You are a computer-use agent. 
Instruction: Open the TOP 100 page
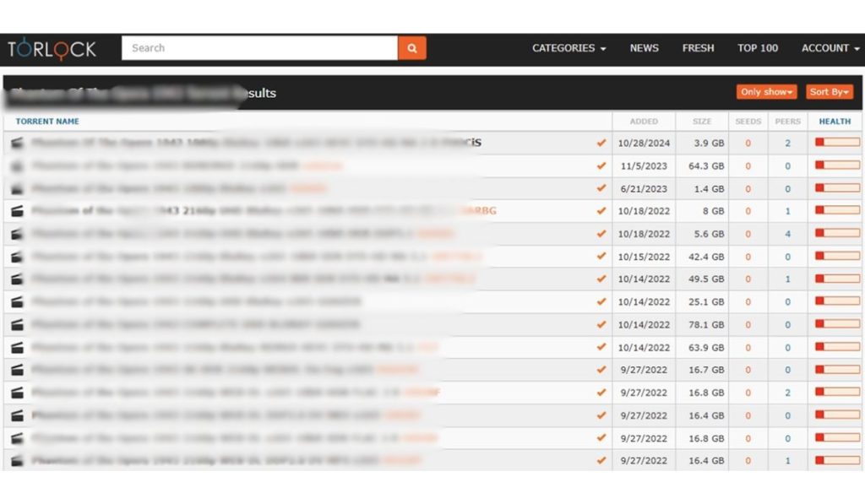(x=757, y=48)
